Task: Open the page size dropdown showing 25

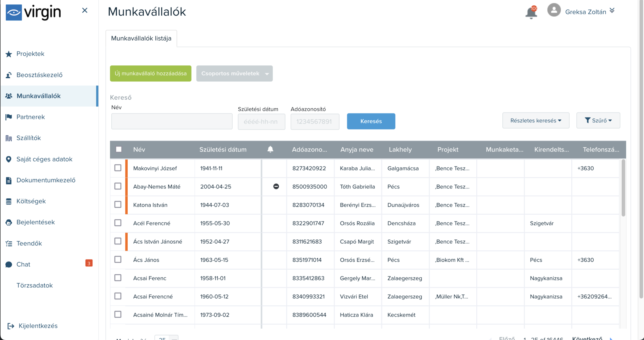Action: (x=166, y=338)
